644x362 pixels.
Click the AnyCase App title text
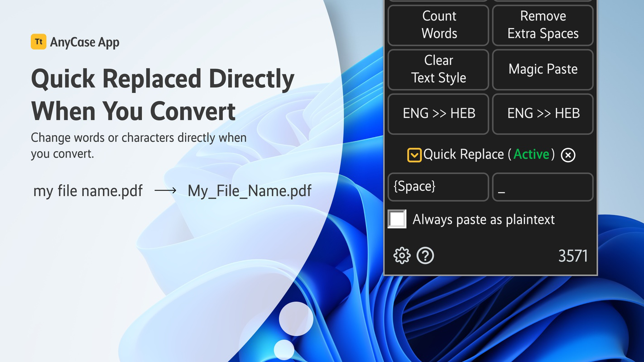(x=85, y=43)
